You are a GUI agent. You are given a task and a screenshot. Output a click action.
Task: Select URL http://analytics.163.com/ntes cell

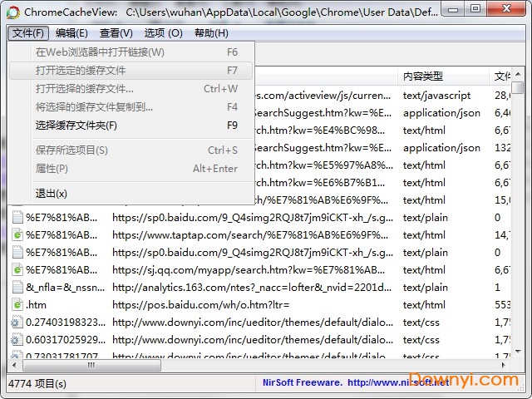point(252,288)
